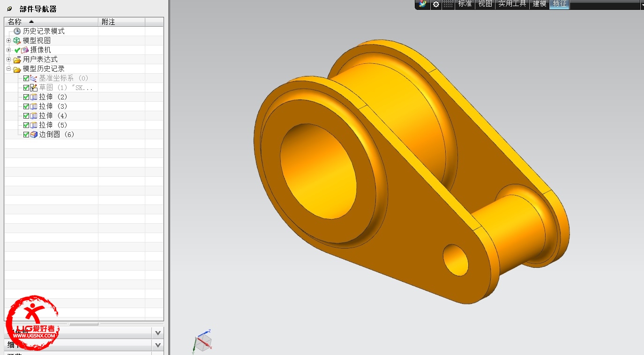The height and width of the screenshot is (355, 644).
Task: Open the toolbar overflow arrow at far right
Action: [x=642, y=4]
